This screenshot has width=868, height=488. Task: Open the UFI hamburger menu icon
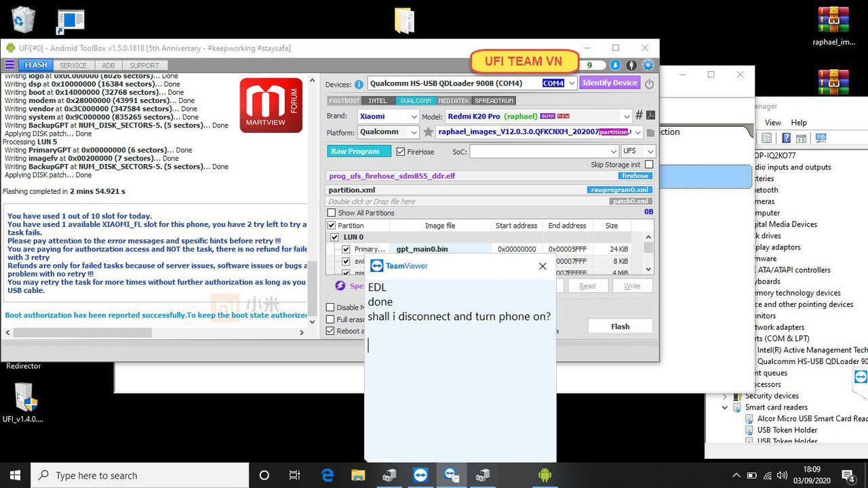[9, 65]
